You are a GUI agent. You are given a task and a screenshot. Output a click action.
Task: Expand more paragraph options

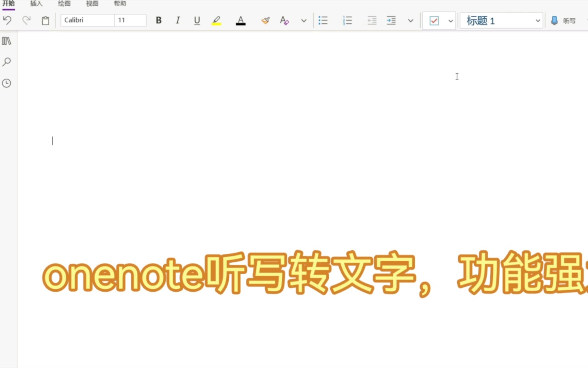411,21
